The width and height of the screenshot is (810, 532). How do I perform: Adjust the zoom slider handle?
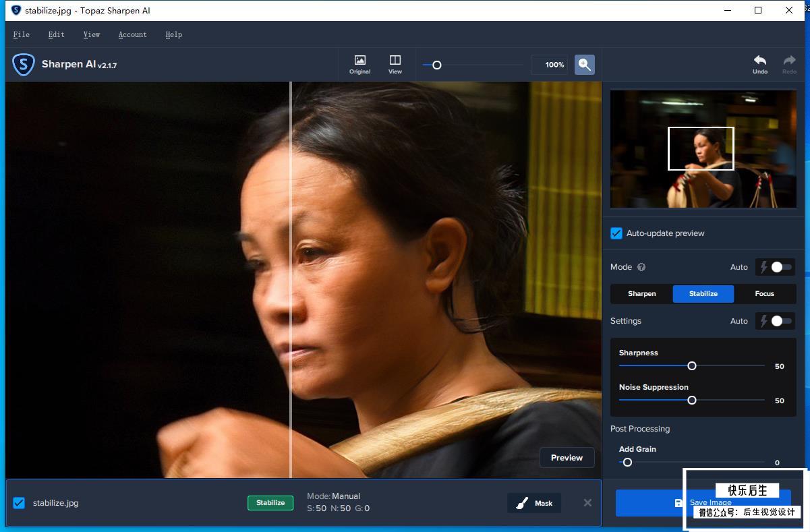tap(436, 65)
